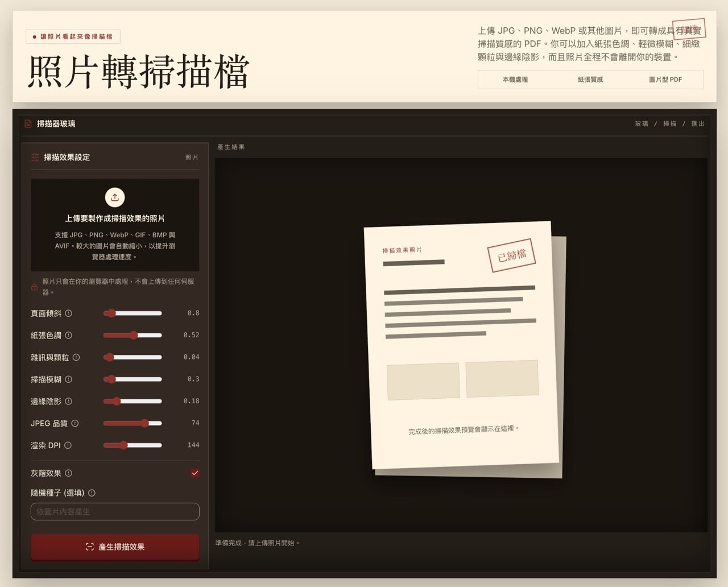
Task: Click the upload arrow circle icon
Action: (115, 197)
